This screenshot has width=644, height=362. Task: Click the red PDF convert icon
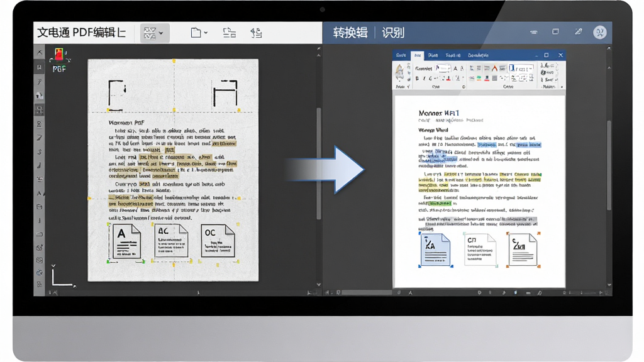coord(60,56)
